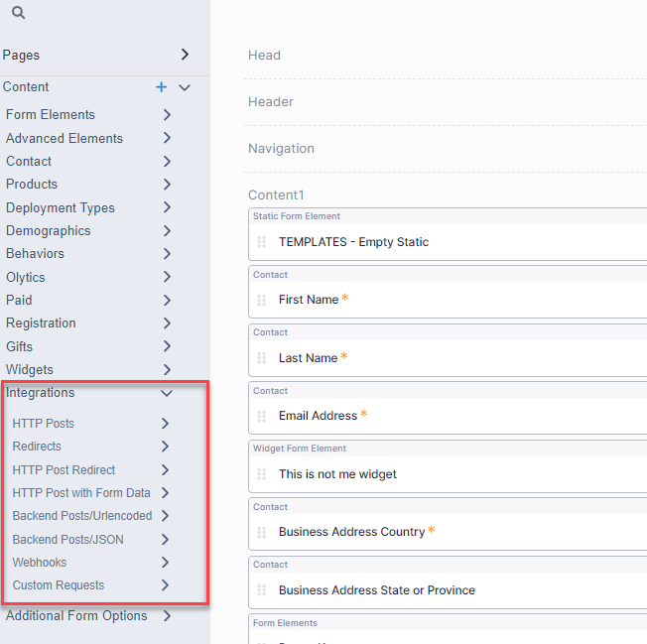Click drag handle for Business Address State or Province
Screen dimensions: 647x644
pyautogui.click(x=262, y=590)
